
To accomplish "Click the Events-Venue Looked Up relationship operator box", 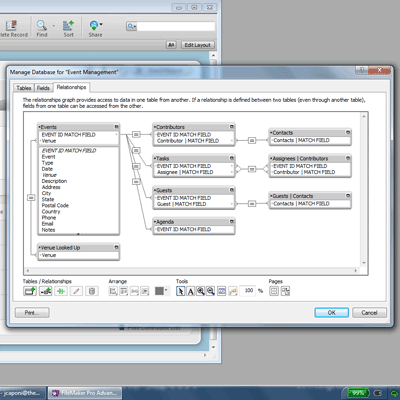I will pyautogui.click(x=31, y=198).
